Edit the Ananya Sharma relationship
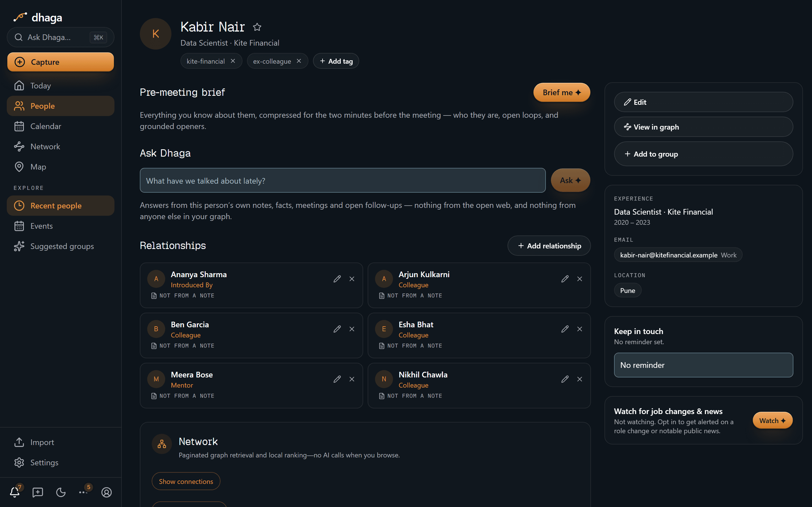 click(x=337, y=279)
